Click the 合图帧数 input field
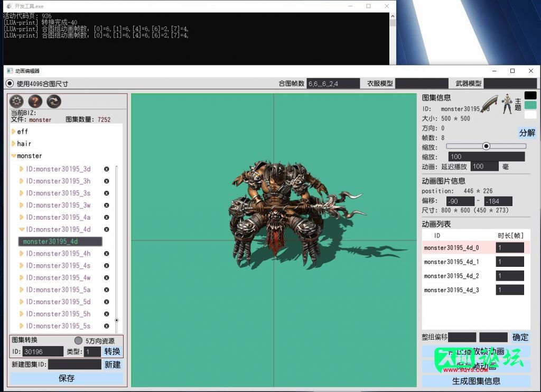Viewport: 541px width, 392px height. click(x=333, y=83)
